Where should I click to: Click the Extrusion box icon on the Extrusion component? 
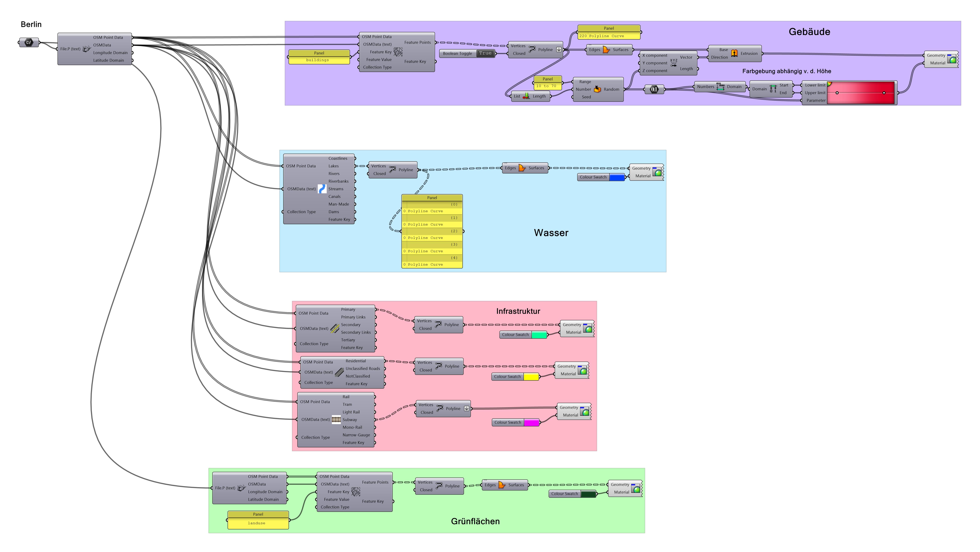click(x=734, y=53)
